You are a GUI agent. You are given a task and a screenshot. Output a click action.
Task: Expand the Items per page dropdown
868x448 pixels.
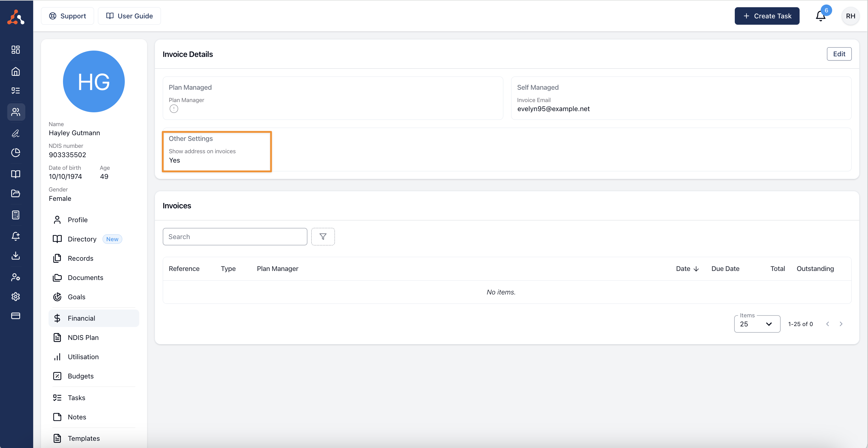click(x=756, y=324)
